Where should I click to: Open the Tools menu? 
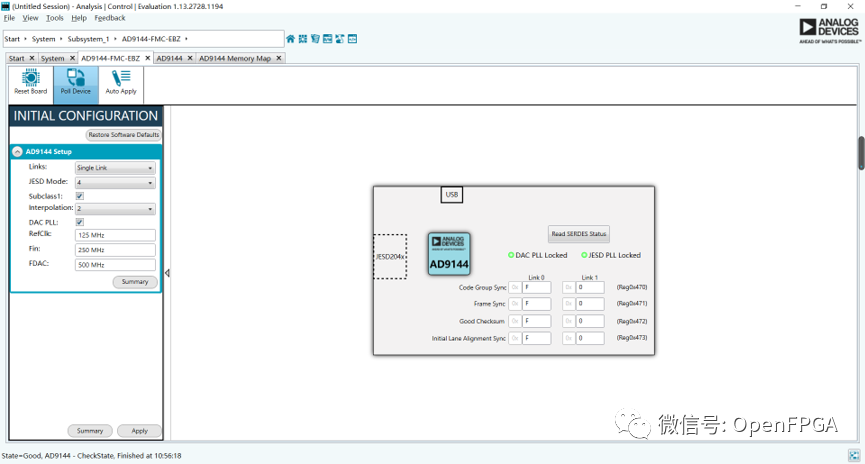tap(54, 18)
